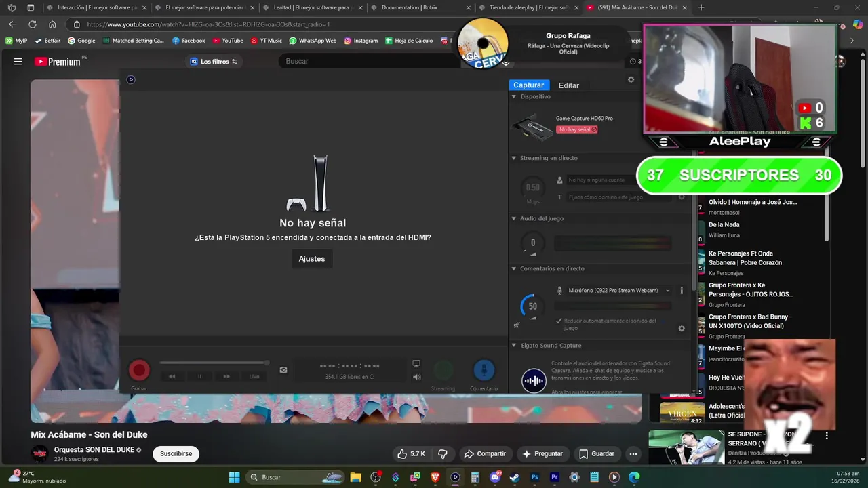Open the YT Music bookmark
The image size is (868, 488).
pos(266,41)
